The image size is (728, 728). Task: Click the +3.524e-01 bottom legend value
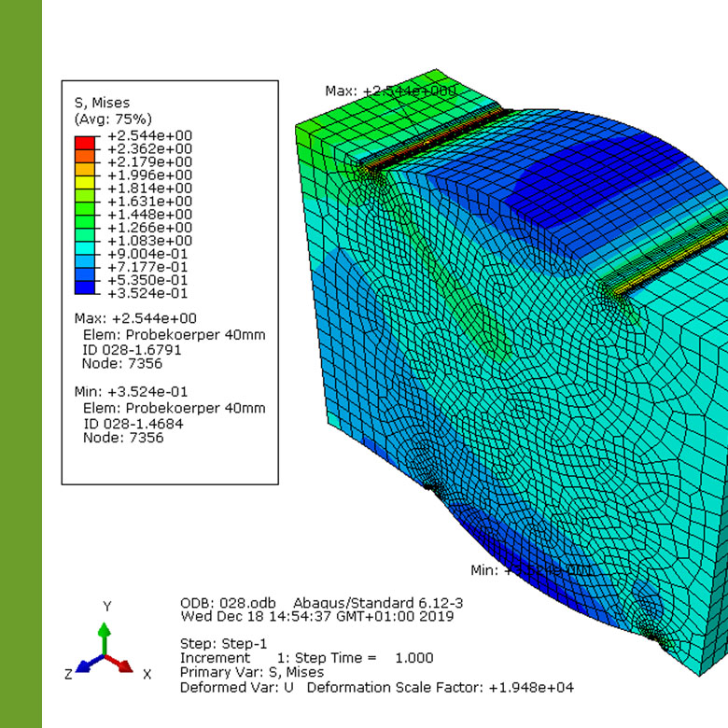(150, 292)
